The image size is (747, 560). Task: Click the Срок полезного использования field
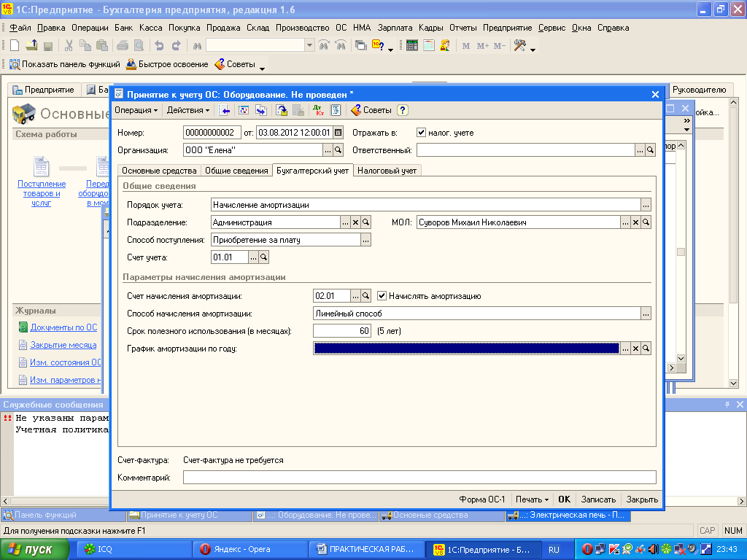click(x=342, y=331)
